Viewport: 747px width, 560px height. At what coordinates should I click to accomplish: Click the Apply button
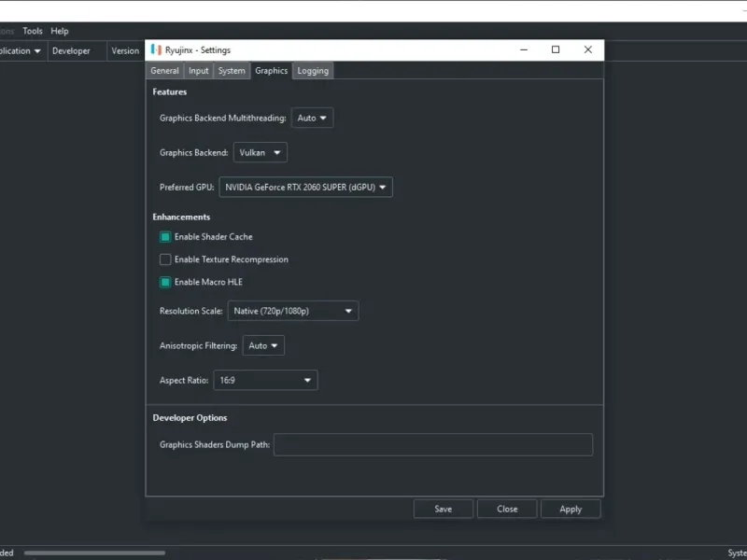pyautogui.click(x=571, y=509)
